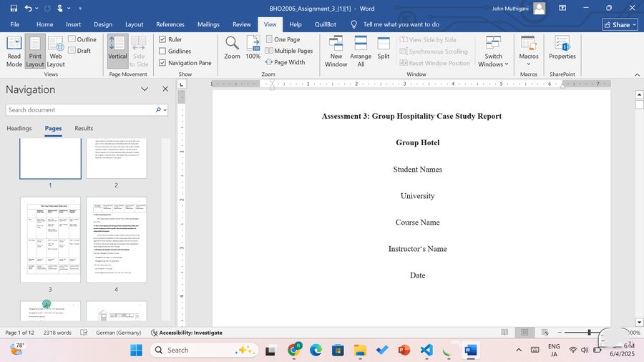This screenshot has width=644, height=362.
Task: Select page 4 thumbnail
Action: pyautogui.click(x=116, y=240)
